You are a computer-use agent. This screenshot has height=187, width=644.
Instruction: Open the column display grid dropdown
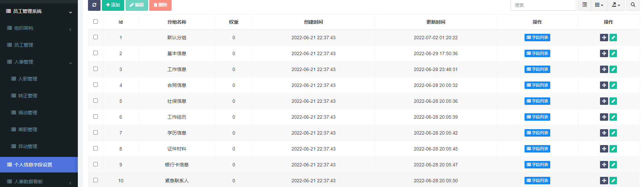599,5
